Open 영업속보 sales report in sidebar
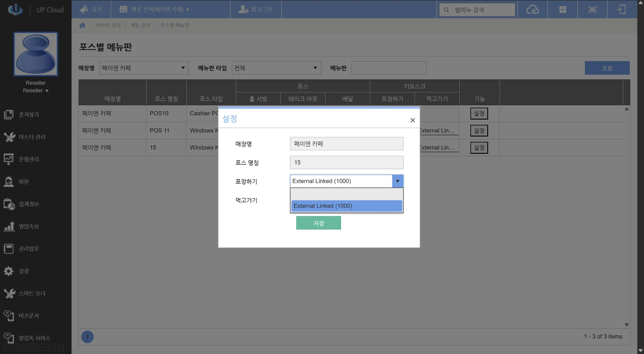This screenshot has height=354, width=644. pos(28,226)
